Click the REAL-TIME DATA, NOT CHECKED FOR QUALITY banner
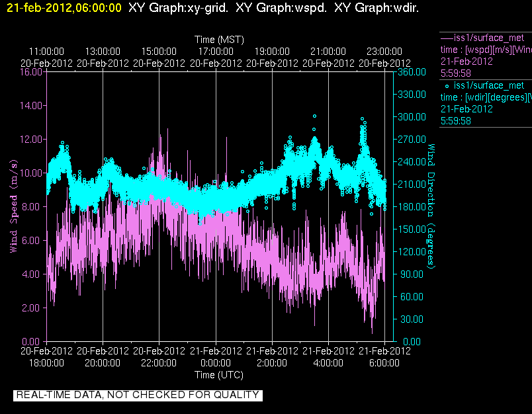 point(138,395)
